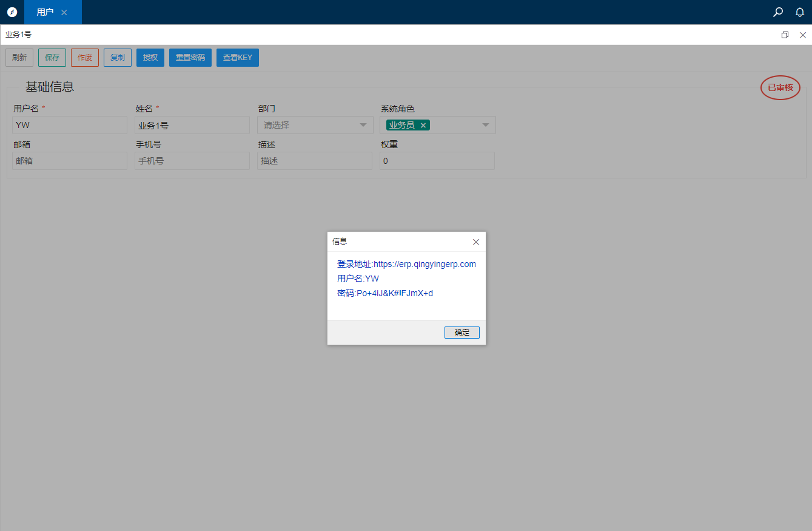Remove the 业务员 role tag
Image resolution: width=812 pixels, height=531 pixels.
point(423,125)
